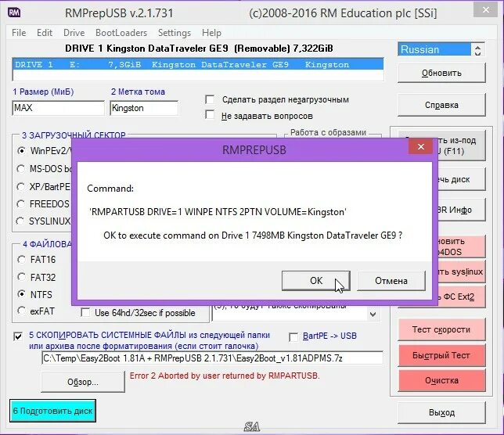Screen dimensions: 504x435
Task: Click the QEMU (F11) test button
Action: coord(460,146)
